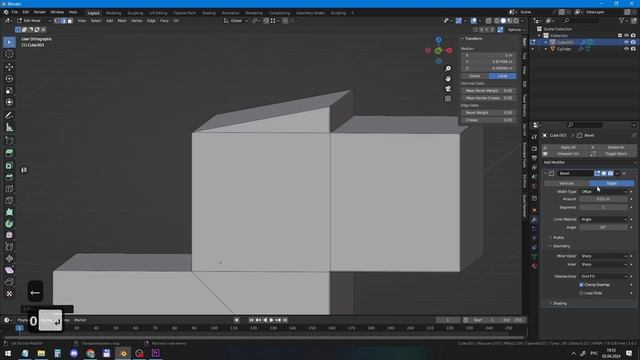Viewport: 640px width, 360px height.
Task: Select the Transform tool
Action: point(9,102)
